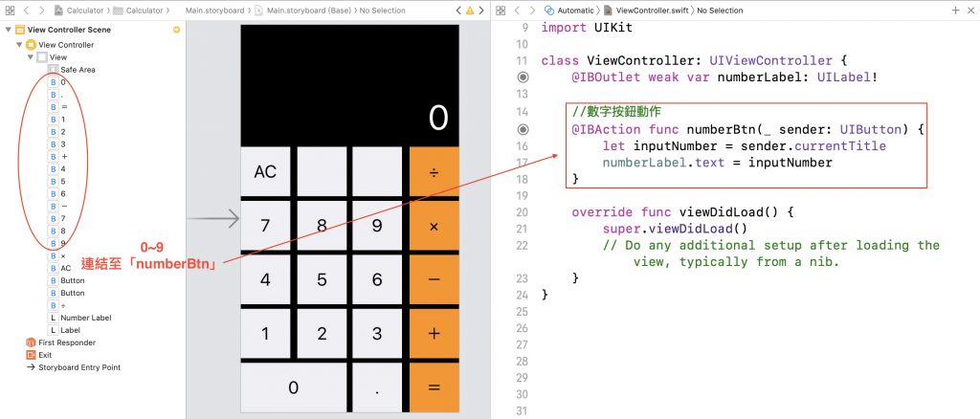This screenshot has height=419, width=980.
Task: Click the 0 button on canvas
Action: 293,387
